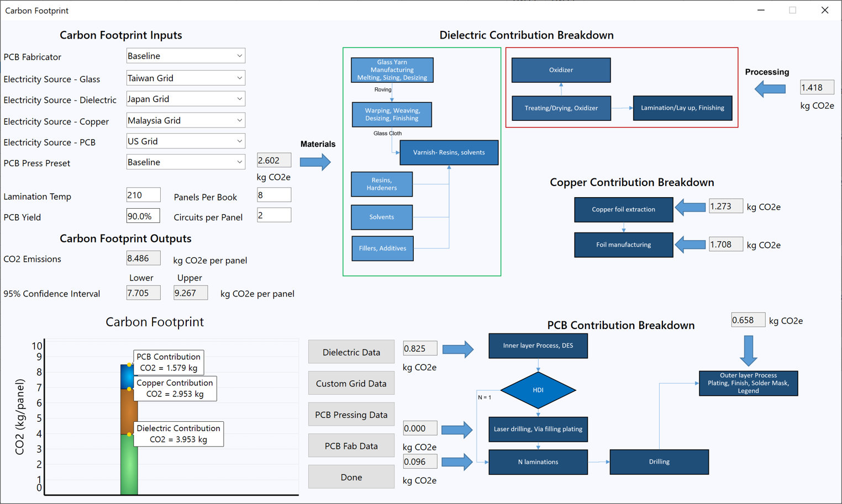Image resolution: width=842 pixels, height=504 pixels.
Task: Open the PCB Fabricator dropdown
Action: [186, 56]
